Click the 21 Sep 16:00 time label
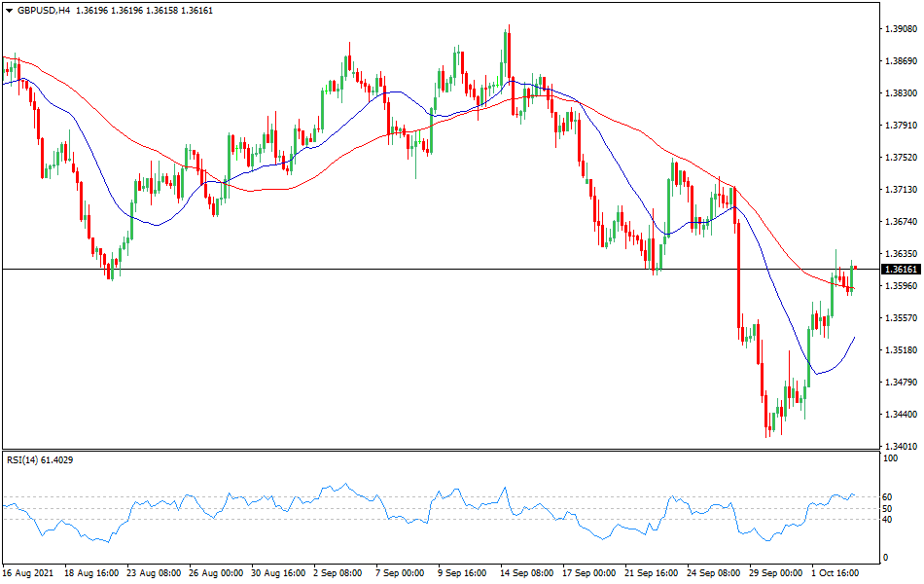 [x=651, y=573]
